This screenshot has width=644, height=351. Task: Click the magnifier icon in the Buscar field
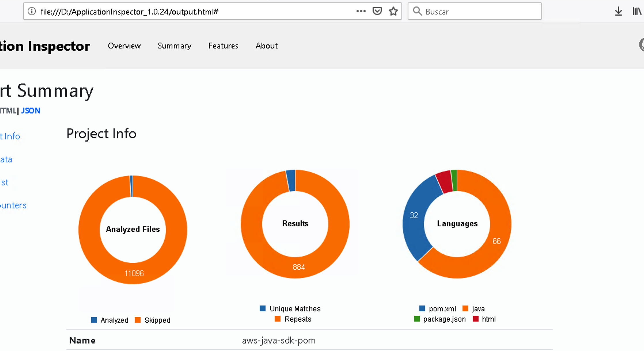click(417, 11)
